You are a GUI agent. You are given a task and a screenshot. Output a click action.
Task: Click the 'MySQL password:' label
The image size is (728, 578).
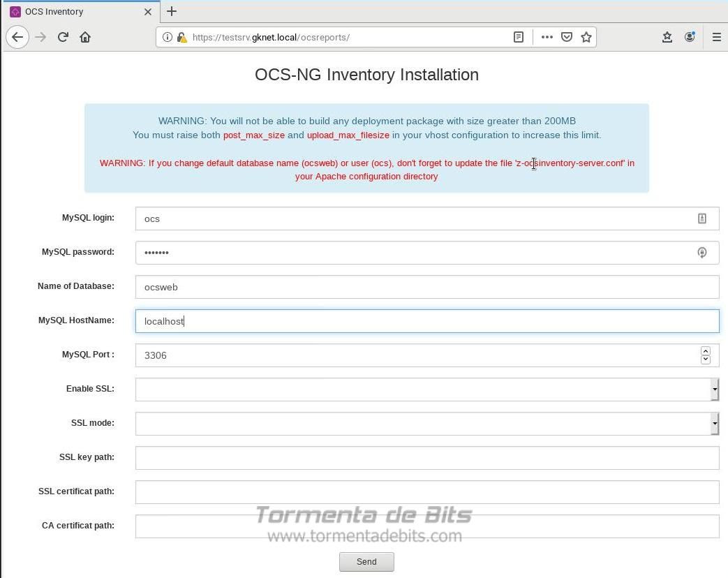pyautogui.click(x=78, y=252)
